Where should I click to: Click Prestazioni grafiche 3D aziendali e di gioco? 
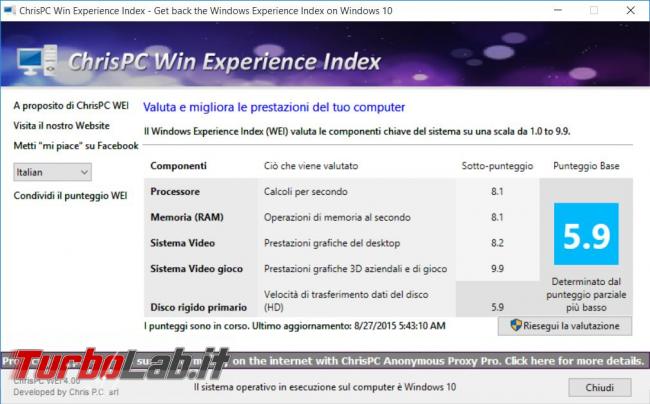click(355, 269)
